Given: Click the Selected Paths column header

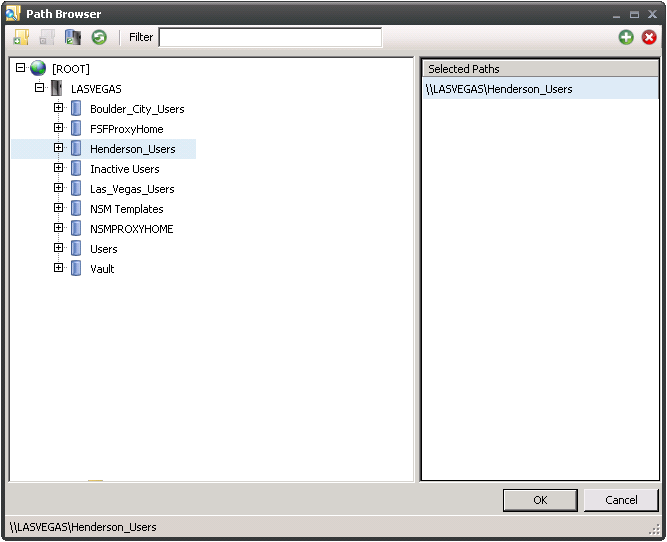Looking at the screenshot, I should pyautogui.click(x=540, y=68).
